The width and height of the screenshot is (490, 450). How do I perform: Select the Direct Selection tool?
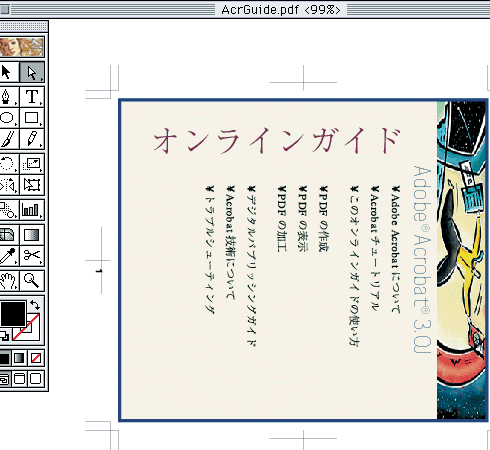[32, 72]
